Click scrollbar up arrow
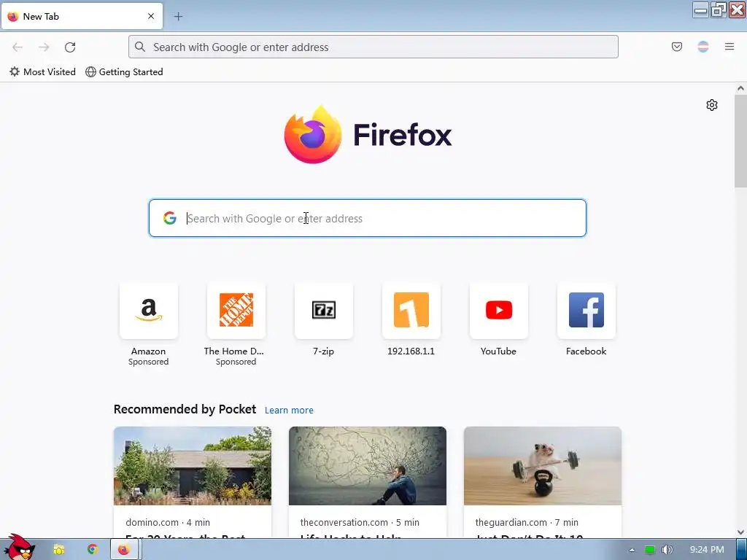This screenshot has height=560, width=747. click(x=740, y=88)
